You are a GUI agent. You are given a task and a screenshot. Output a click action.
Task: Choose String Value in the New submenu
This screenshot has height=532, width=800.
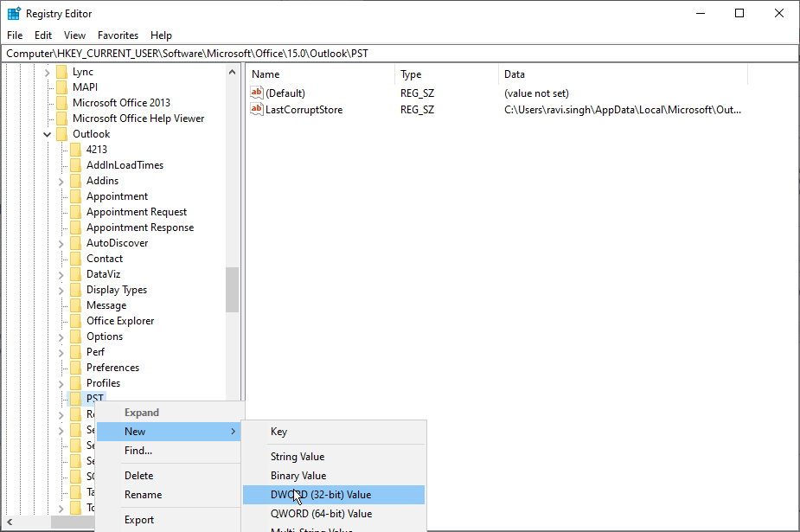(x=334, y=457)
